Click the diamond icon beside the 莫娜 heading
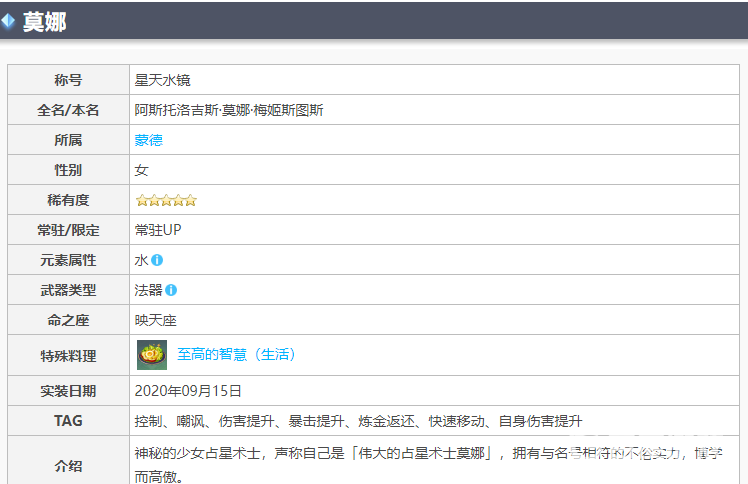Image resolution: width=748 pixels, height=484 pixels. pos(8,21)
